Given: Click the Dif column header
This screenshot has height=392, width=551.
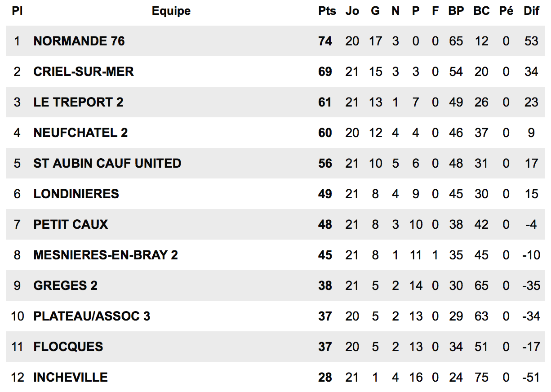Looking at the screenshot, I should pyautogui.click(x=531, y=11).
